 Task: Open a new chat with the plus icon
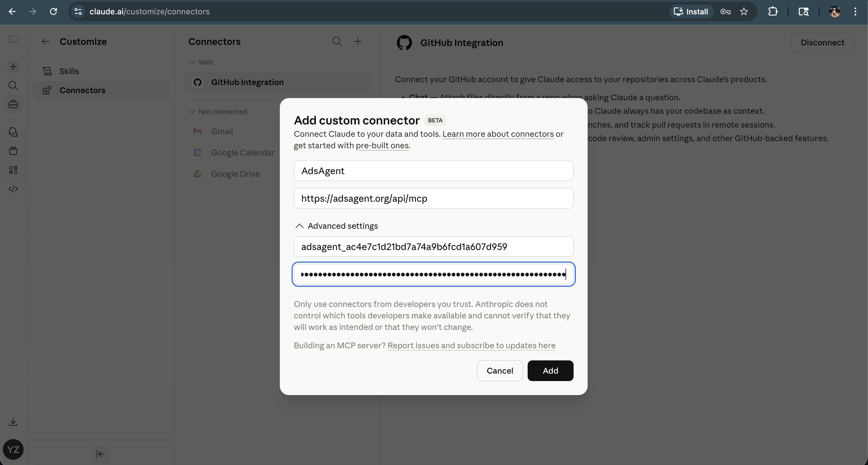click(x=13, y=66)
